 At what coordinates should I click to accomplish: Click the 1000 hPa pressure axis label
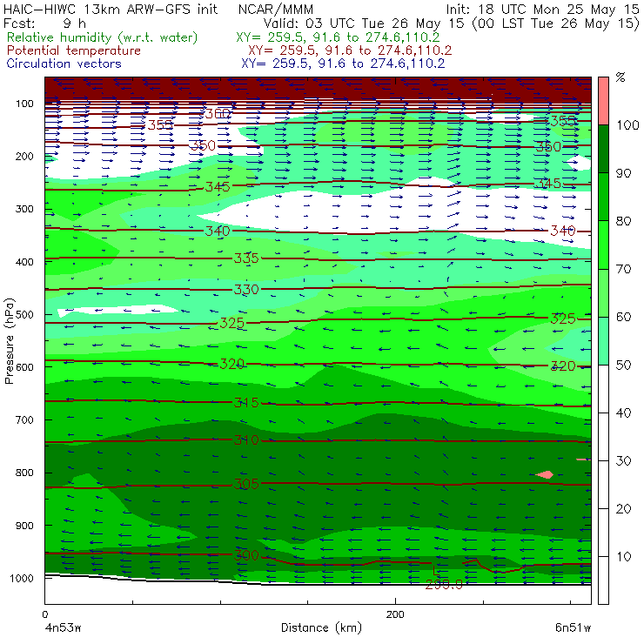pos(22,578)
